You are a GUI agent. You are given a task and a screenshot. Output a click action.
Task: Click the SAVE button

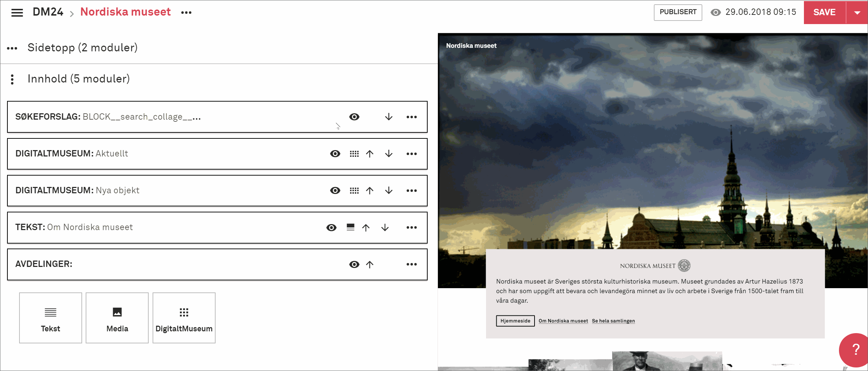(x=824, y=13)
